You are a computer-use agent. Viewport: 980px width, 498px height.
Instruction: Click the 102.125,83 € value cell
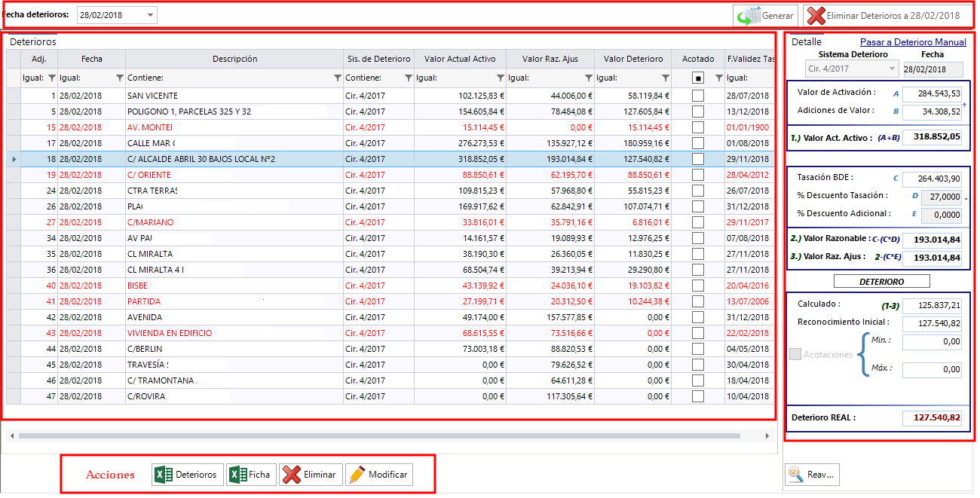(x=460, y=96)
